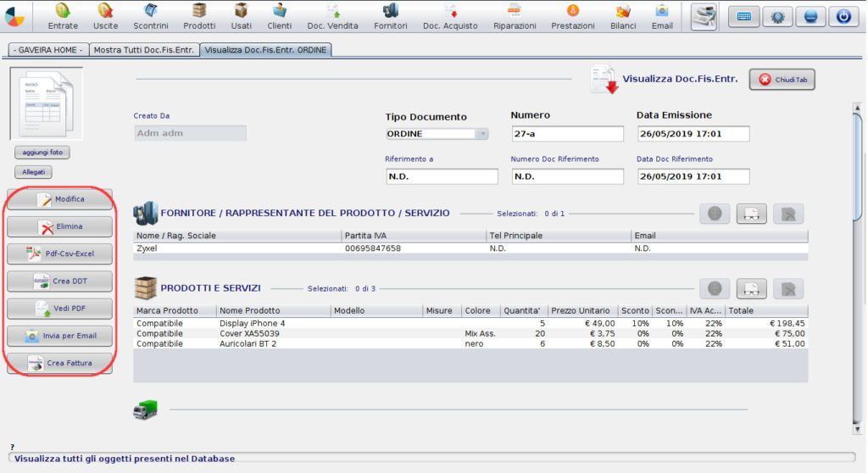
Task: Click the Fornitore section building icon
Action: 145,214
